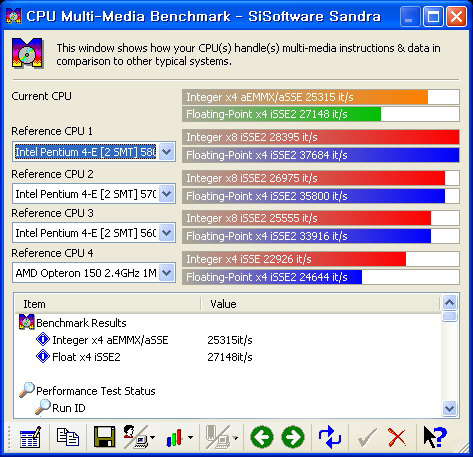Click the magnifier icon beside Run ID

coord(43,407)
